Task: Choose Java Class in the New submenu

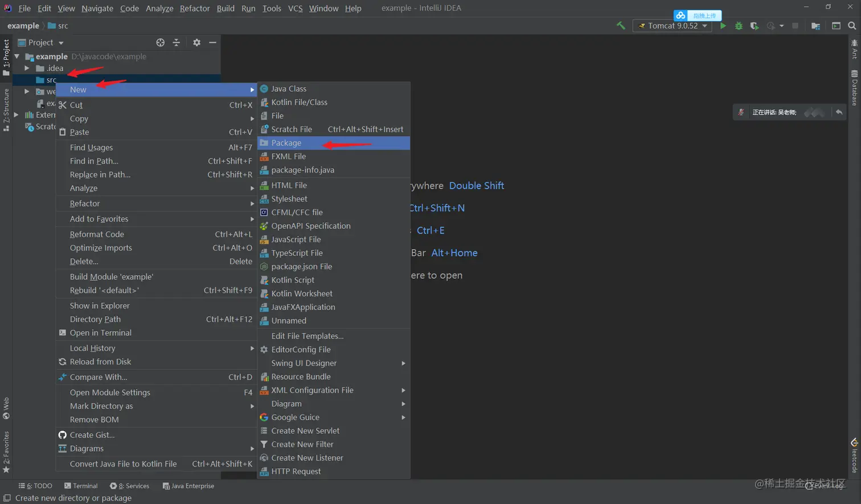Action: click(334, 89)
